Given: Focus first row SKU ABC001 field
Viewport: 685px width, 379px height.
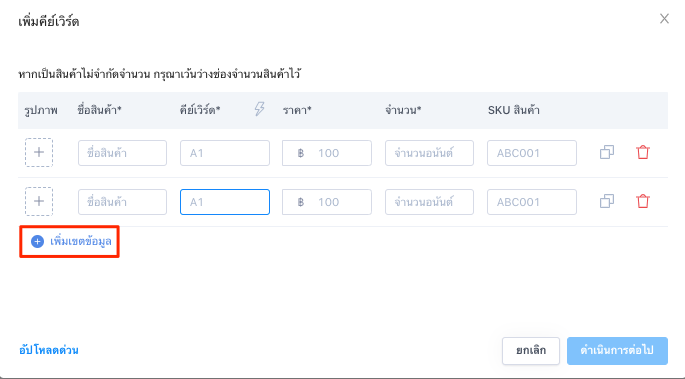Looking at the screenshot, I should pos(532,153).
